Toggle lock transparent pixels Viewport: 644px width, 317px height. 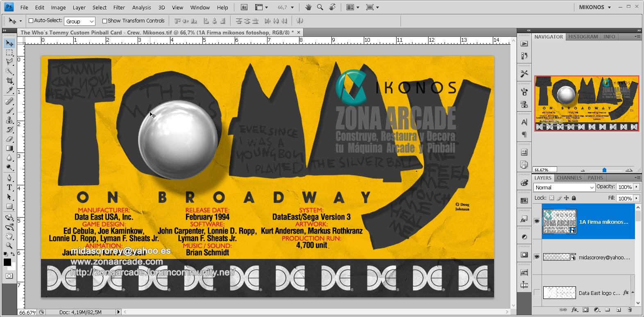(x=551, y=198)
